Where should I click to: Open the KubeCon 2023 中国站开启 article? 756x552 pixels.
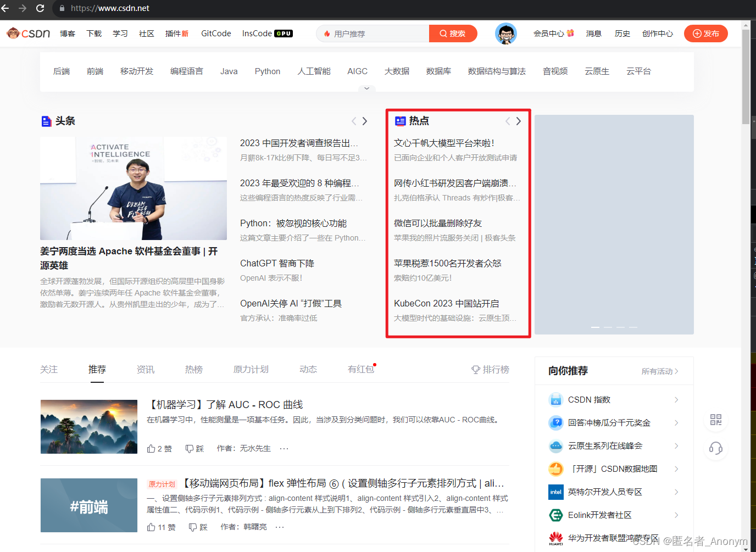point(446,304)
